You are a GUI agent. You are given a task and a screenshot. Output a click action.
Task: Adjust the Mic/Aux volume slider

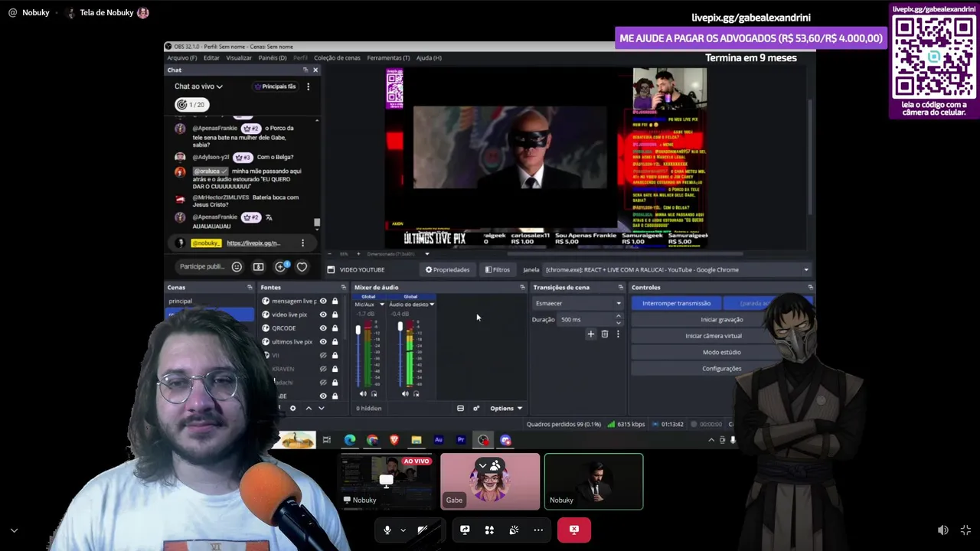coord(358,331)
